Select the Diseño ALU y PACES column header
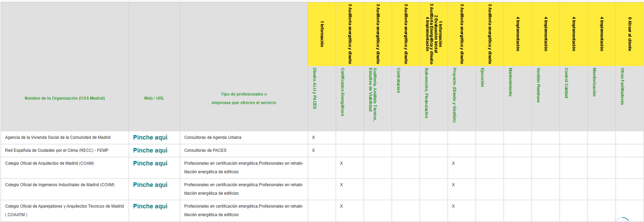This screenshot has width=644, height=222. pos(314,89)
